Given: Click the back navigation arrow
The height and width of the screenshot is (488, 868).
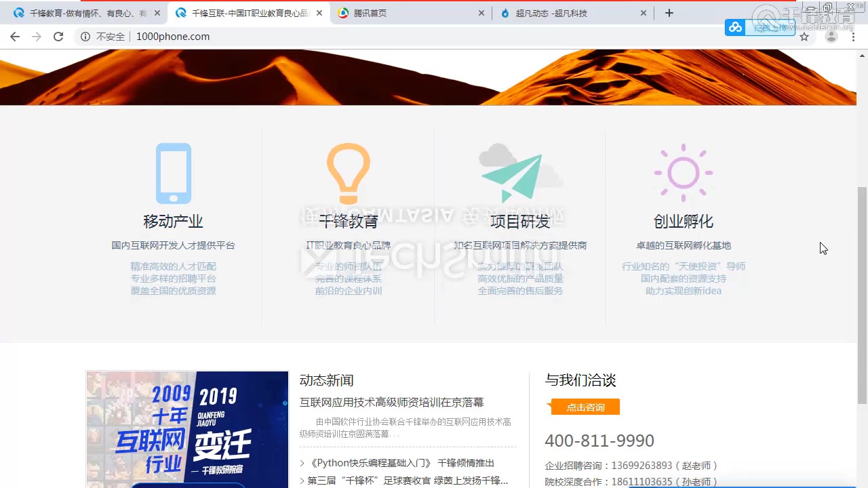Looking at the screenshot, I should 15,37.
